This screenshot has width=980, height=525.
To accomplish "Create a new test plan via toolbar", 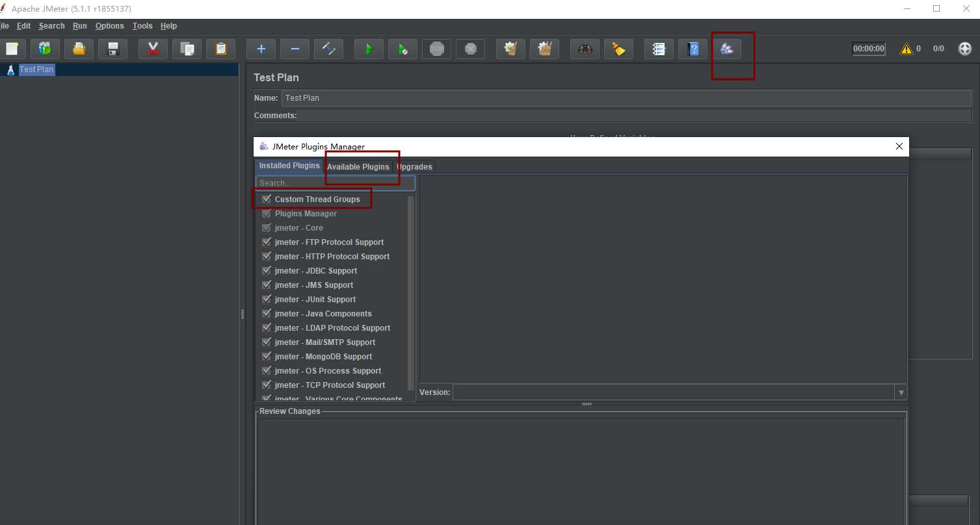I will point(11,49).
